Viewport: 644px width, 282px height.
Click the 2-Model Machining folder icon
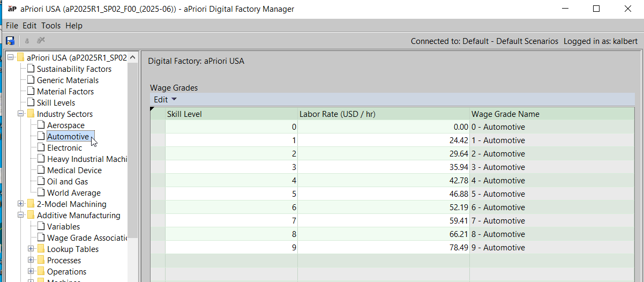click(x=31, y=204)
